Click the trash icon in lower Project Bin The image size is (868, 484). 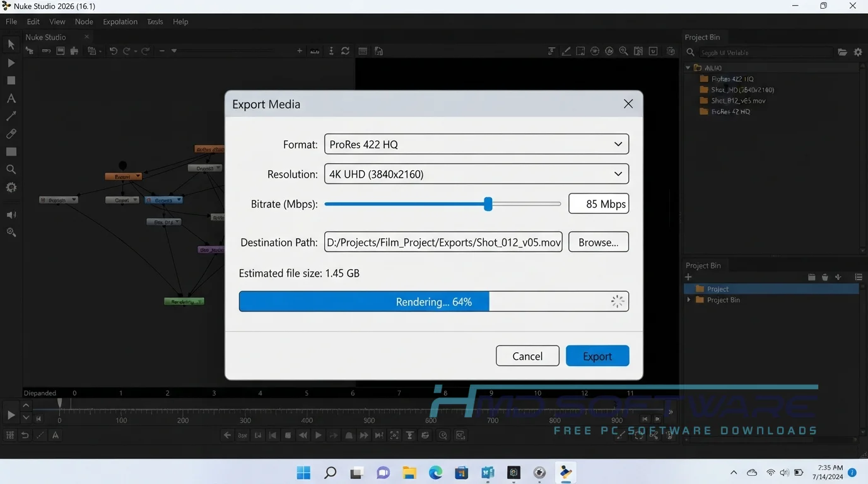(x=825, y=277)
